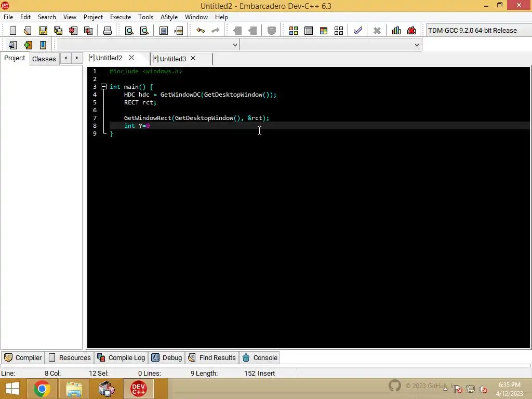Open the Window menu
Viewport: 532px width, 399px height.
[196, 17]
